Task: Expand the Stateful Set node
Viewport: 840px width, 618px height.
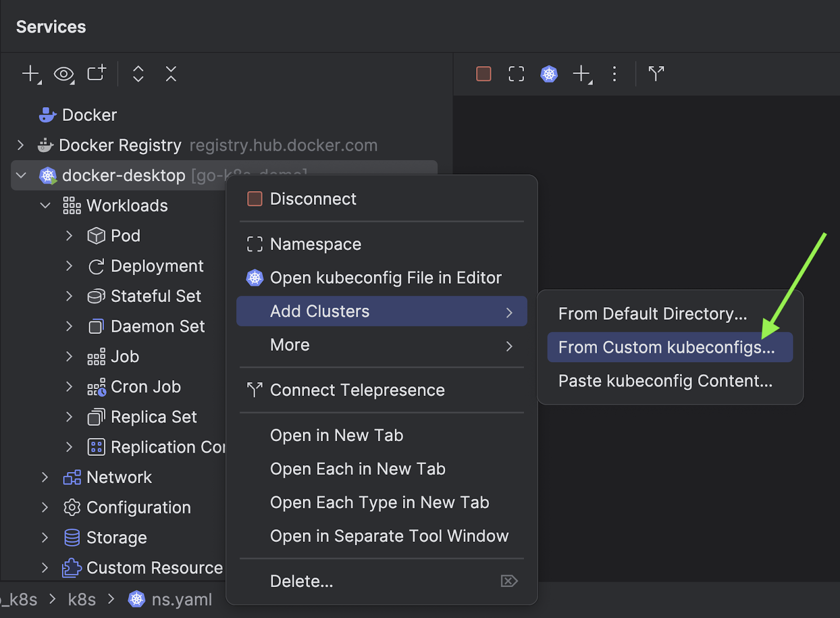Action: pyautogui.click(x=69, y=296)
